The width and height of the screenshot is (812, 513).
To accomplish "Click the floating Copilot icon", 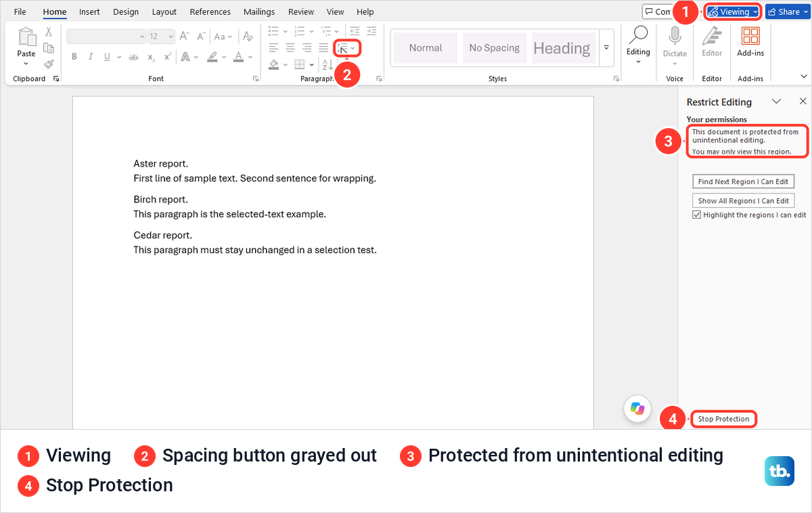I will 637,408.
